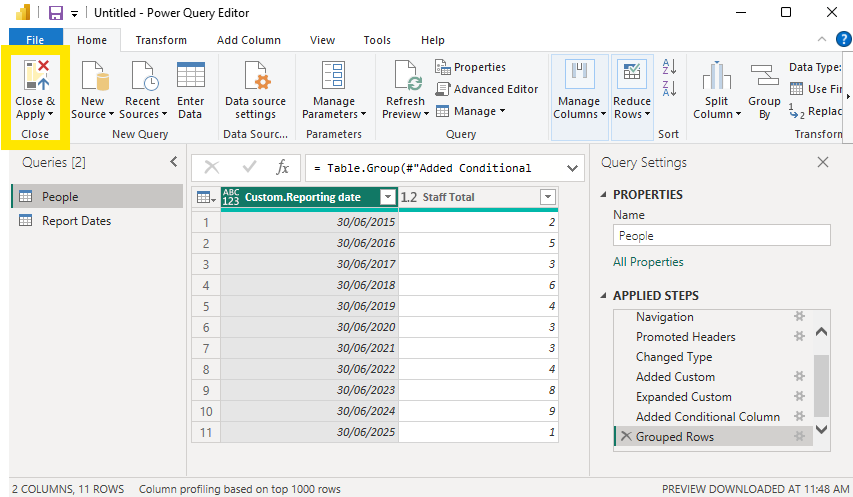Sort descending Z to A
The width and height of the screenshot is (853, 497).
(x=669, y=88)
